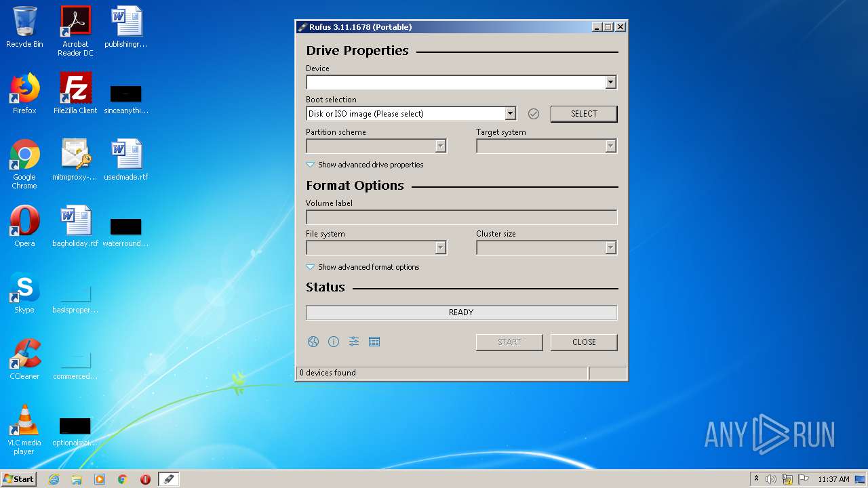Expand Show advanced format options

(363, 267)
